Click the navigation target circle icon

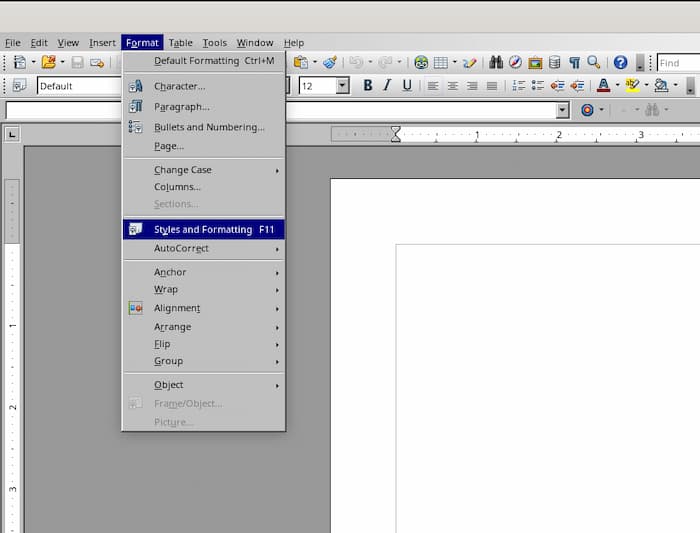(587, 110)
